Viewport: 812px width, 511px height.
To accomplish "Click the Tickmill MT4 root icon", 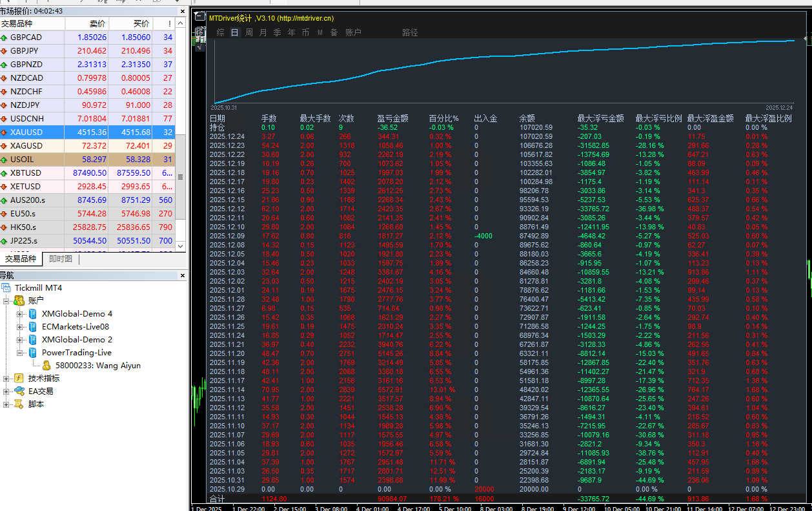I will pyautogui.click(x=7, y=287).
